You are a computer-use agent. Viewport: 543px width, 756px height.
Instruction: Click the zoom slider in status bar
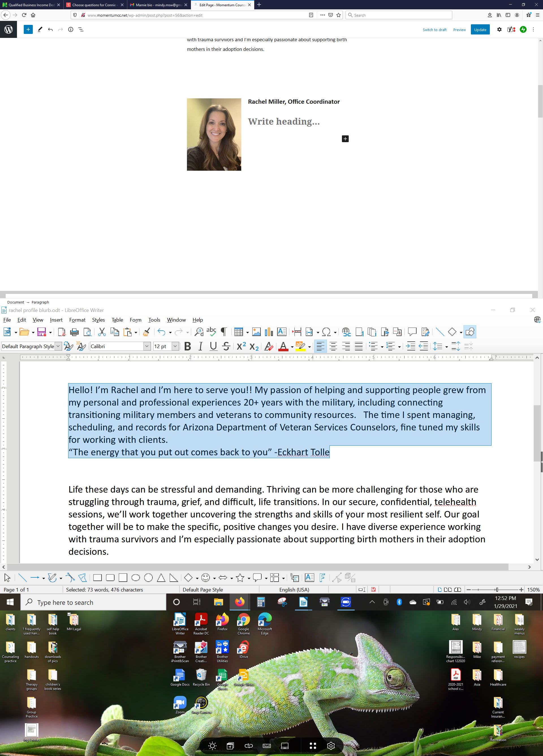point(496,589)
